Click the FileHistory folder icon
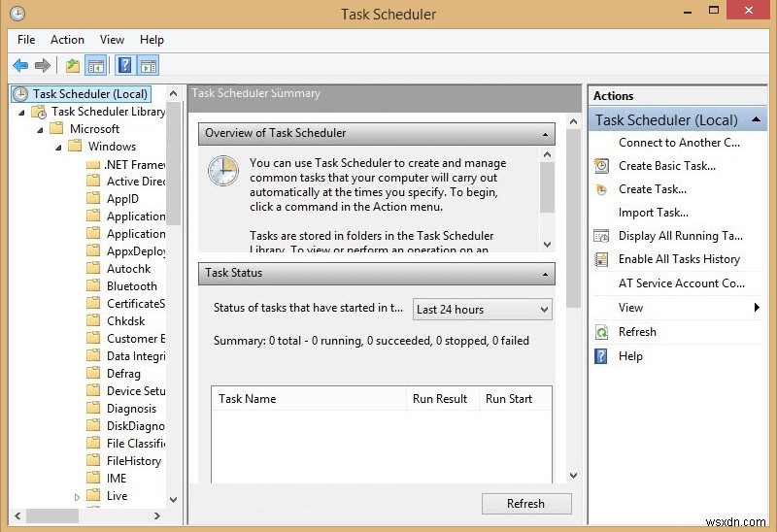777x532 pixels. (93, 461)
